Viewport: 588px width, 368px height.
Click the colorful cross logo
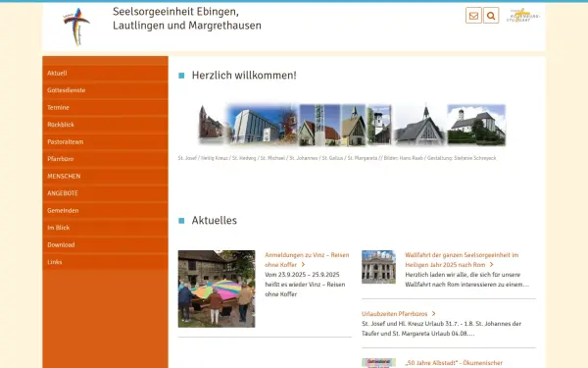click(x=76, y=26)
